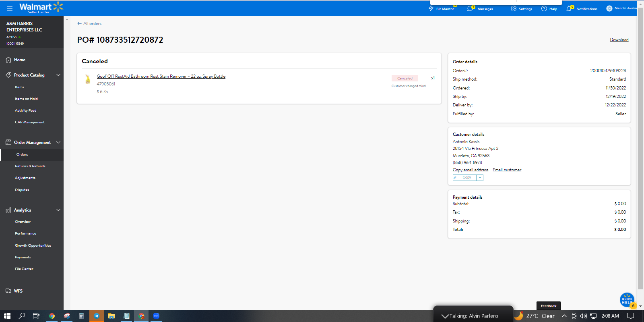Click the Copy button under customer details
This screenshot has width=644, height=322.
click(466, 178)
